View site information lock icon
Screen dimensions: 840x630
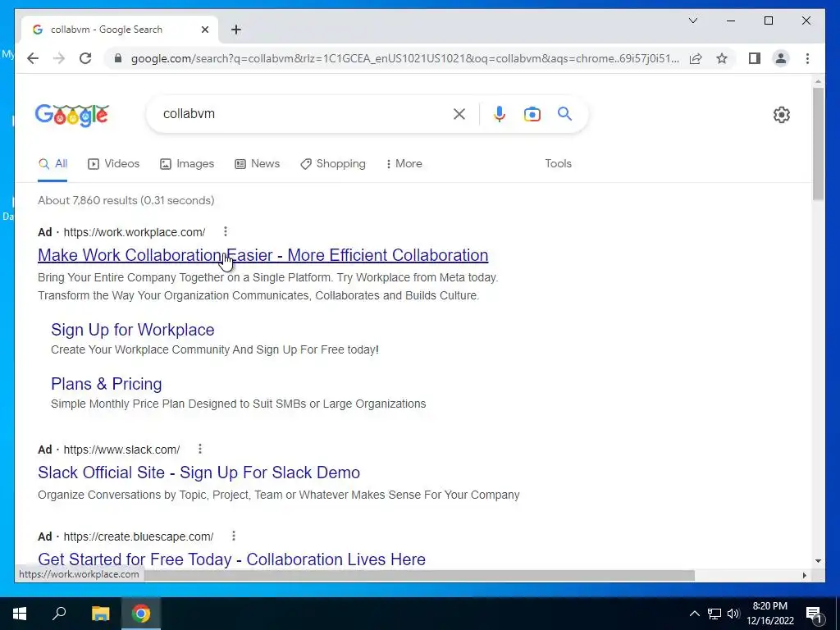click(118, 58)
